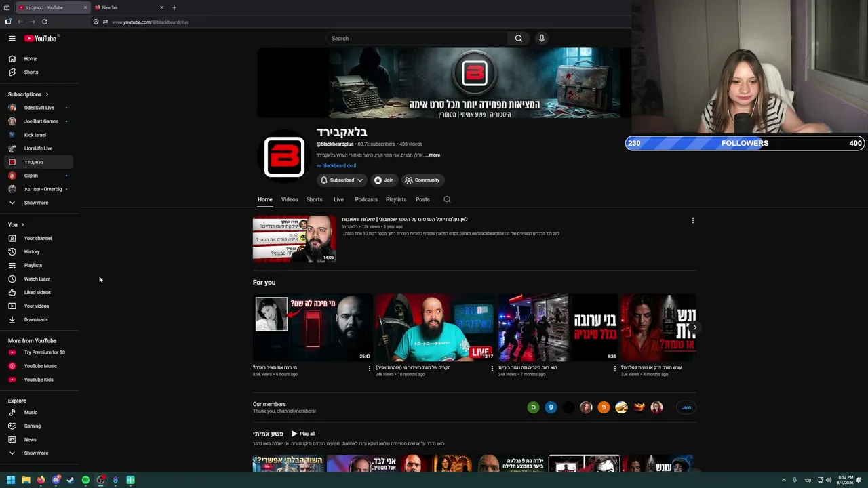868x488 pixels.
Task: Search within the channel using magnifier icon
Action: (447, 199)
